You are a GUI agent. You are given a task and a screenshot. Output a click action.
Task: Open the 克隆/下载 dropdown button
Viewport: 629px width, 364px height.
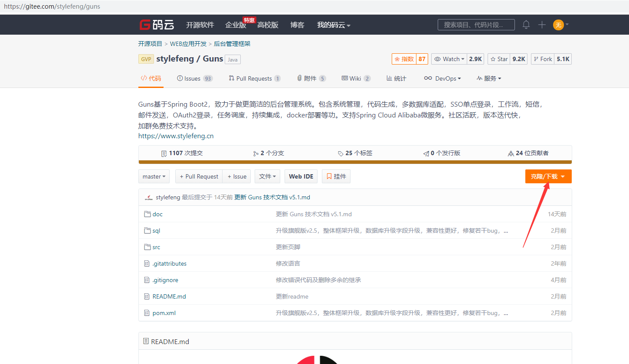(x=548, y=176)
